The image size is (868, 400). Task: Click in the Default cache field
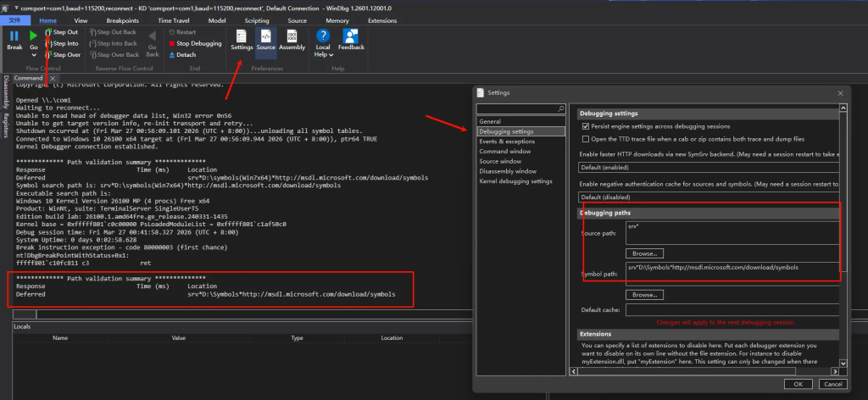pyautogui.click(x=732, y=310)
